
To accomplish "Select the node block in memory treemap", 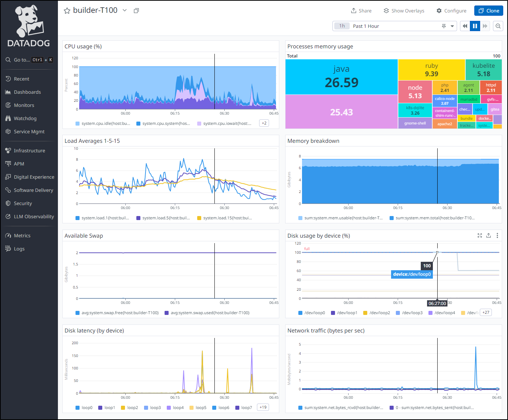I will [x=415, y=92].
